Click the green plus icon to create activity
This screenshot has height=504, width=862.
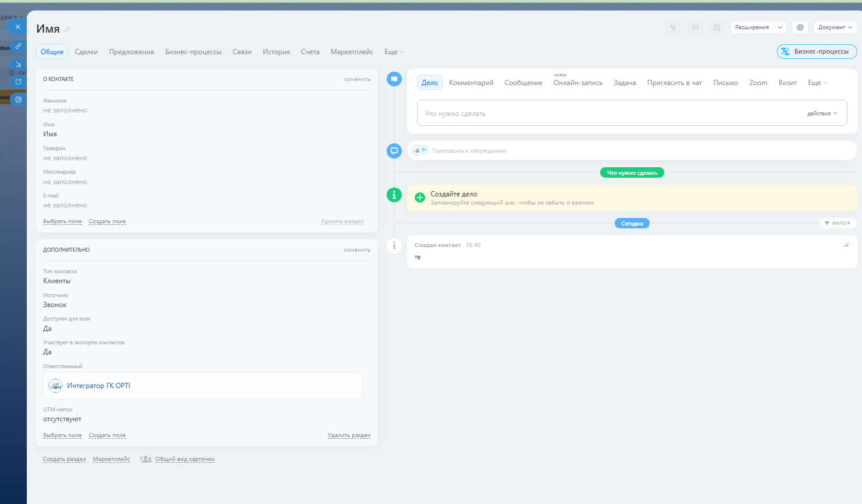pos(419,198)
